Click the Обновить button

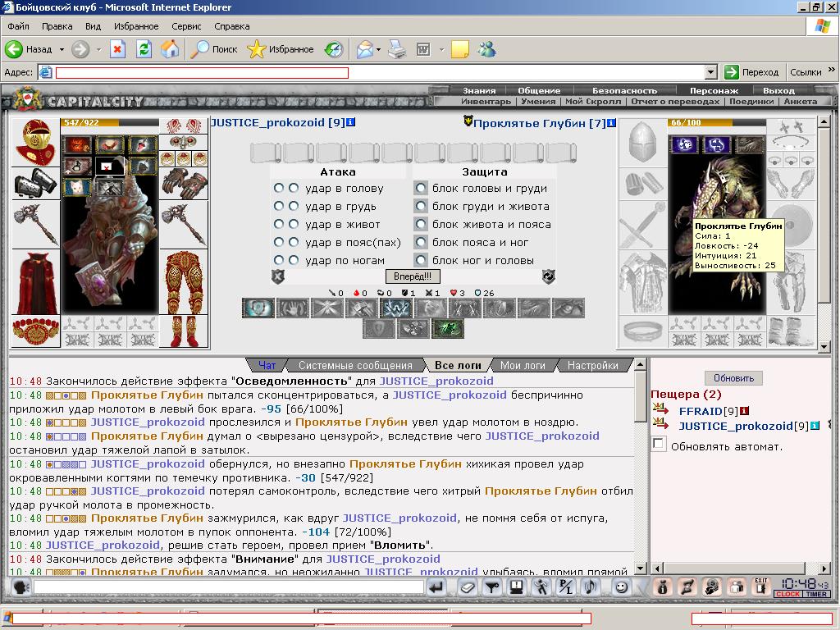pos(734,378)
